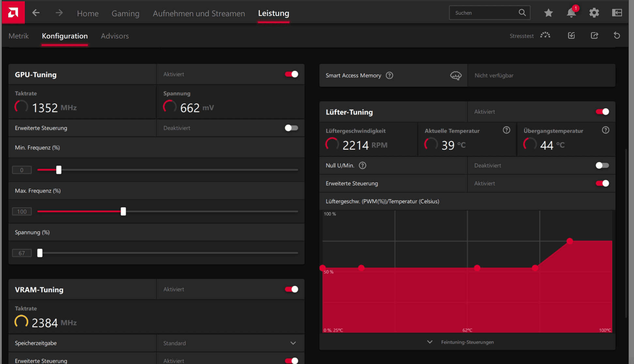Expand Feintuning-Steuerungen section

click(467, 342)
